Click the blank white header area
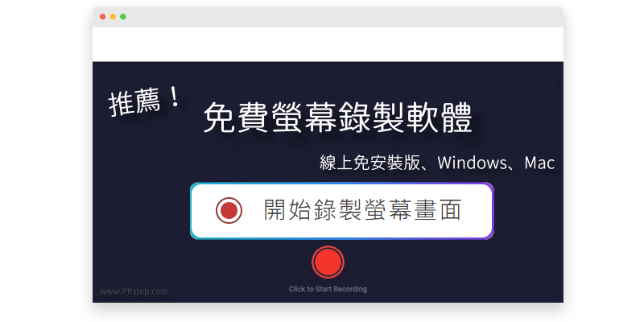This screenshot has width=644, height=322. click(x=328, y=44)
